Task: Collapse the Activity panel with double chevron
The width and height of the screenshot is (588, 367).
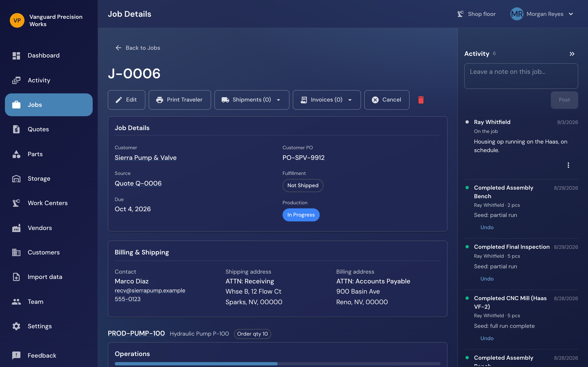Action: tap(572, 54)
